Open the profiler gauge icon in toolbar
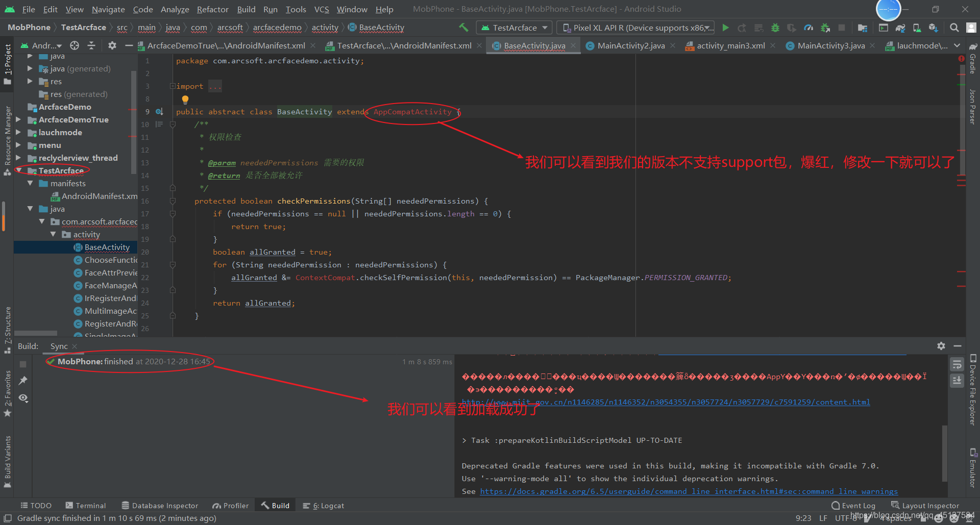This screenshot has height=525, width=980. point(808,28)
